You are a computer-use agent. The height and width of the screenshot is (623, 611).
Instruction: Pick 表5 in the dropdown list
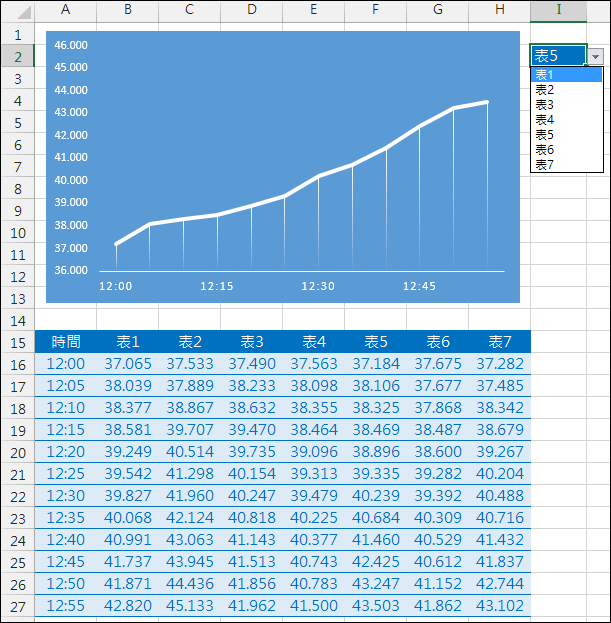point(567,135)
